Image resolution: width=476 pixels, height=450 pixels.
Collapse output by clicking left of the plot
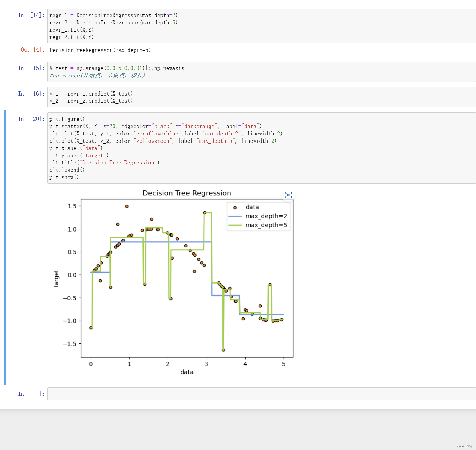[x=26, y=283]
